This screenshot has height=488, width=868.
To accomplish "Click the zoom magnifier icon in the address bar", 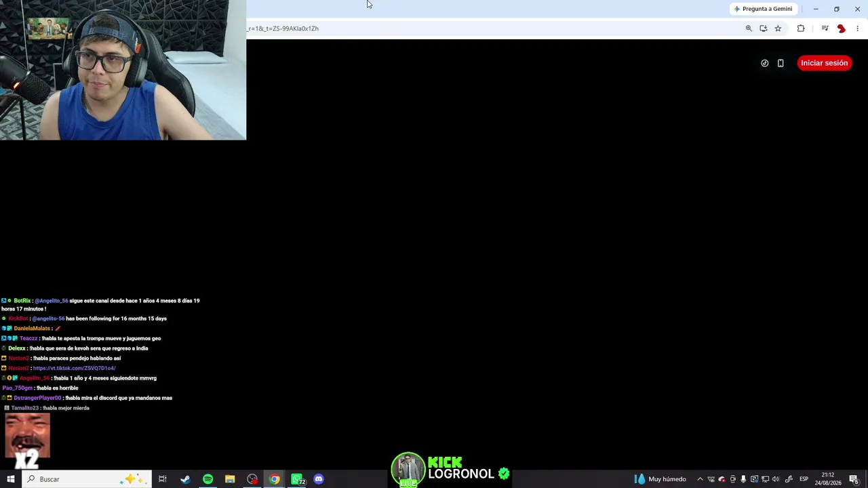I will click(x=749, y=28).
